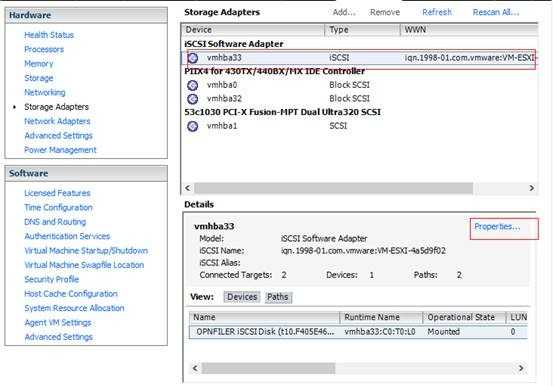Viewport: 553px width, 386px height.
Task: Select Storage Adapters in Hardware list
Action: pos(56,107)
